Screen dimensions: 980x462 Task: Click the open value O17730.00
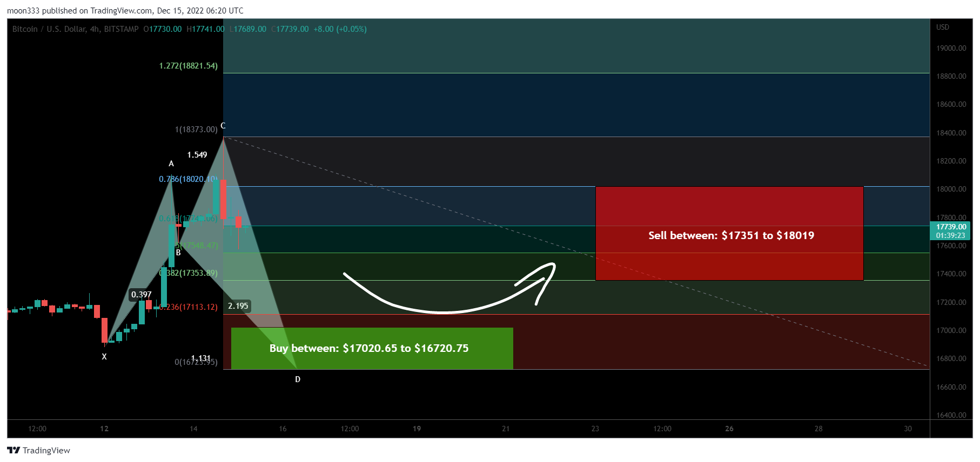pyautogui.click(x=163, y=29)
